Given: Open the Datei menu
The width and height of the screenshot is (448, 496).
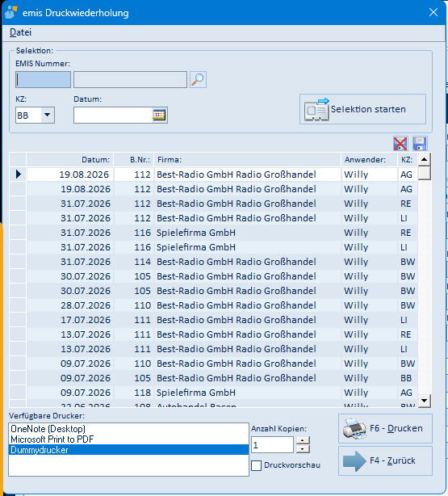Looking at the screenshot, I should tap(20, 32).
